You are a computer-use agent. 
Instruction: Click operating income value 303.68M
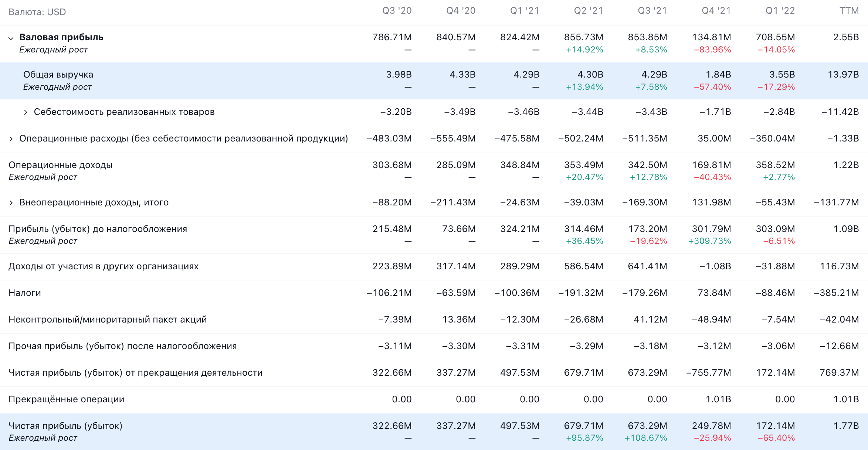392,165
